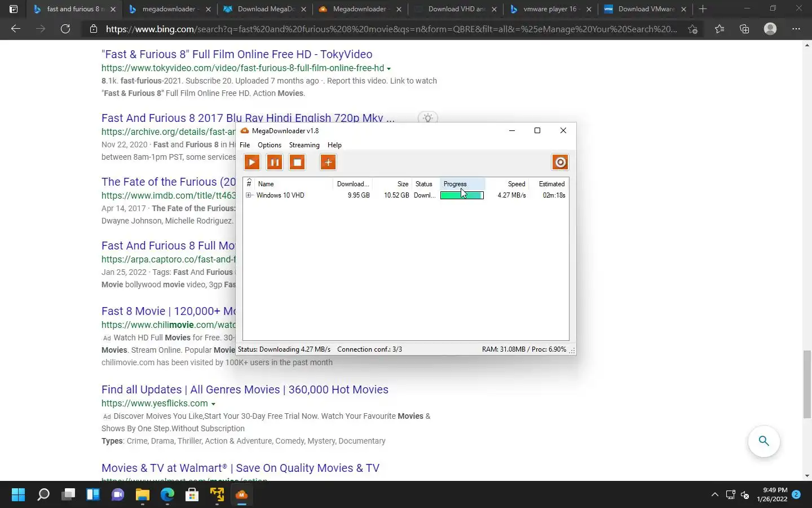Click the RAM and Proc usage status text
This screenshot has width=812, height=508.
524,349
